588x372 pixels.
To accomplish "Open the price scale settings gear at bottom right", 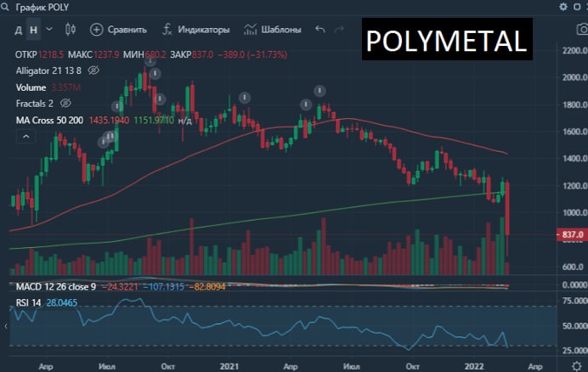I will 577,365.
